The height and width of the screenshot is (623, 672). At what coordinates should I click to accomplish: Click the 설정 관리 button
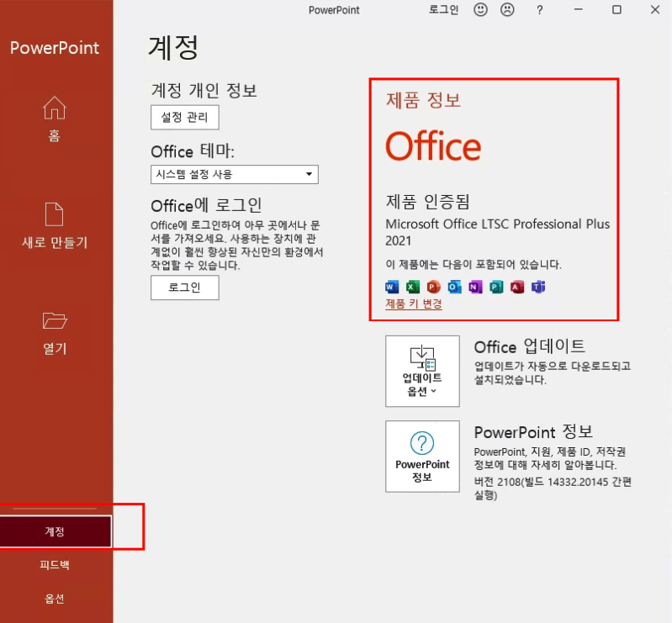click(185, 117)
